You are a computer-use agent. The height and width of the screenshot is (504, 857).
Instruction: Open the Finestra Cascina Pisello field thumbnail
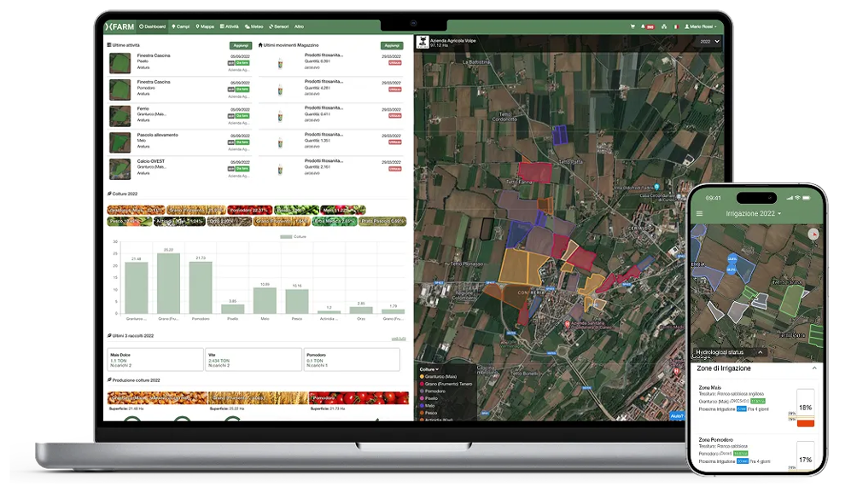coord(120,62)
